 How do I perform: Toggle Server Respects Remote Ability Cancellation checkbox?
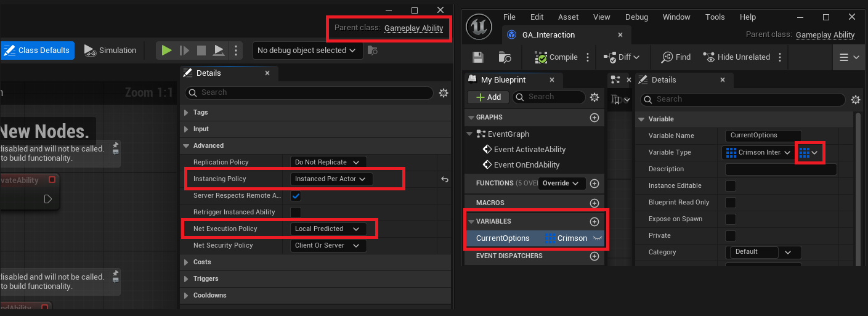(296, 195)
